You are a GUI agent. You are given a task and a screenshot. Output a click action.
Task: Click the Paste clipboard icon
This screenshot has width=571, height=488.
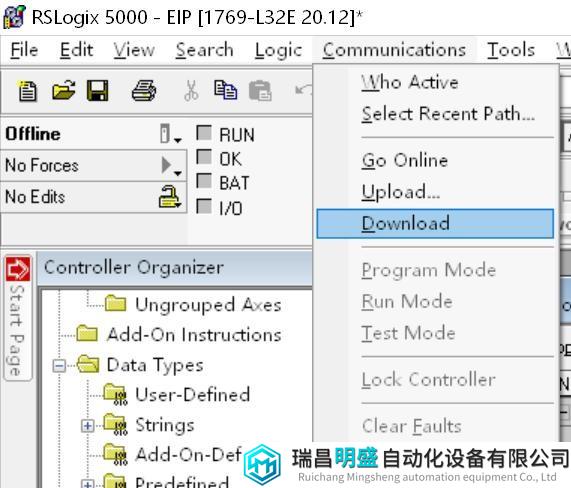[x=260, y=90]
